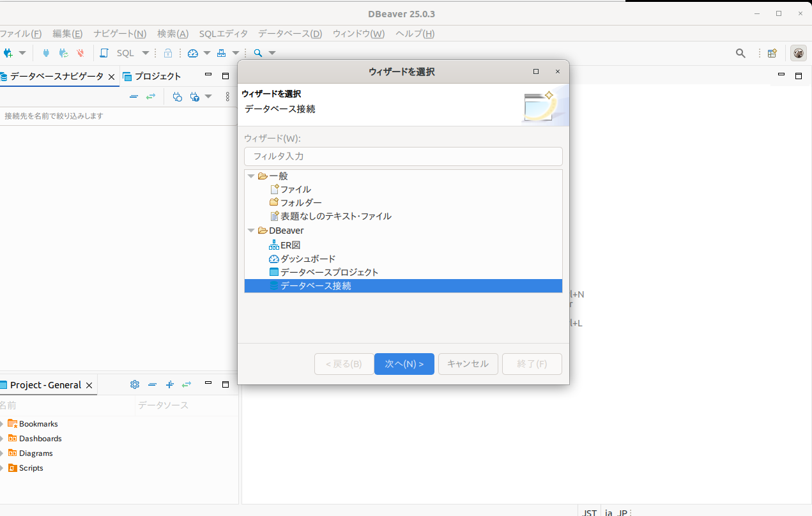Open the ファイル(F) menu
This screenshot has width=812, height=516.
tap(20, 34)
